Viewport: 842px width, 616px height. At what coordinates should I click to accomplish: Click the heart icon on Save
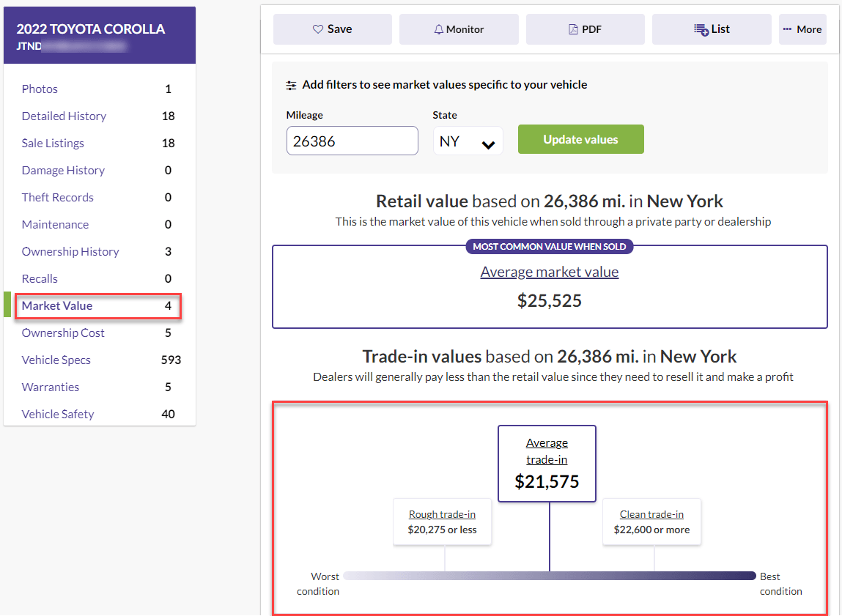pos(318,29)
